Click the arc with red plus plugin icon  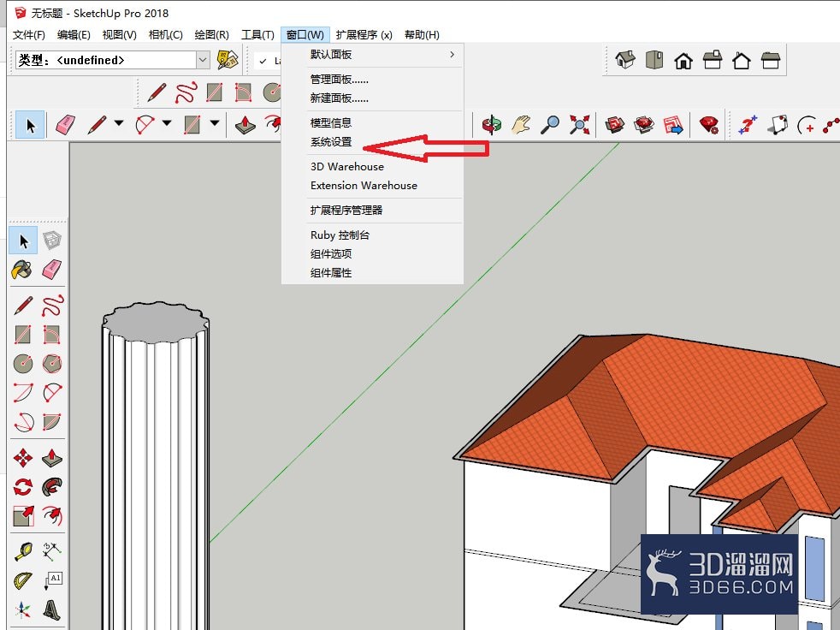point(807,126)
